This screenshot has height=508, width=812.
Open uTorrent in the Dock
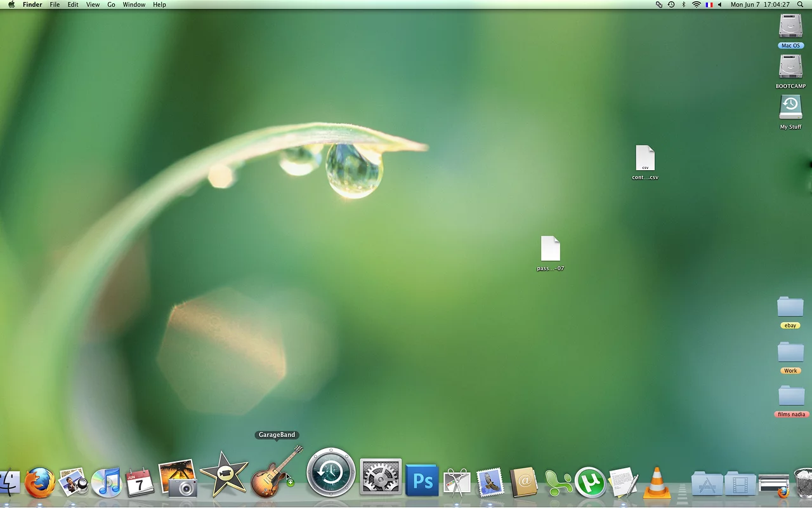coord(590,483)
